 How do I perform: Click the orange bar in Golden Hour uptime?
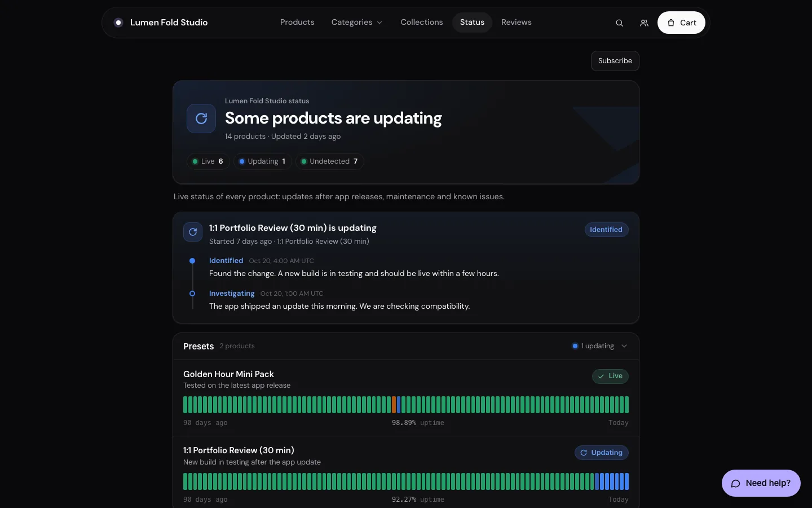(394, 405)
